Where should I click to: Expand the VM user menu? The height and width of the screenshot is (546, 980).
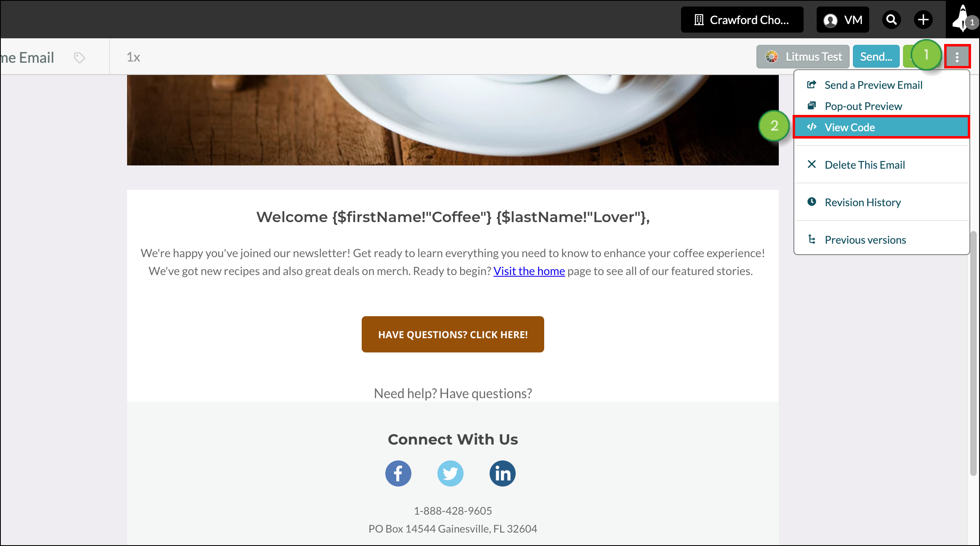click(x=842, y=20)
